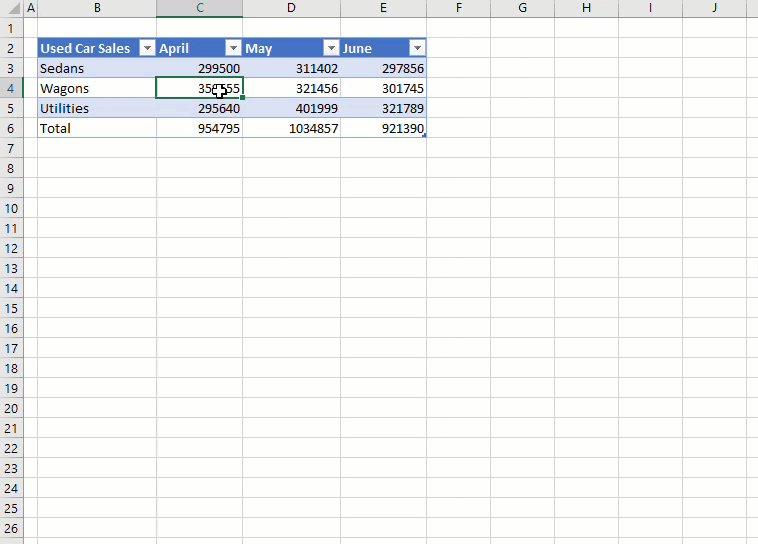Select column C header
The width and height of the screenshot is (758, 544).
pos(199,9)
